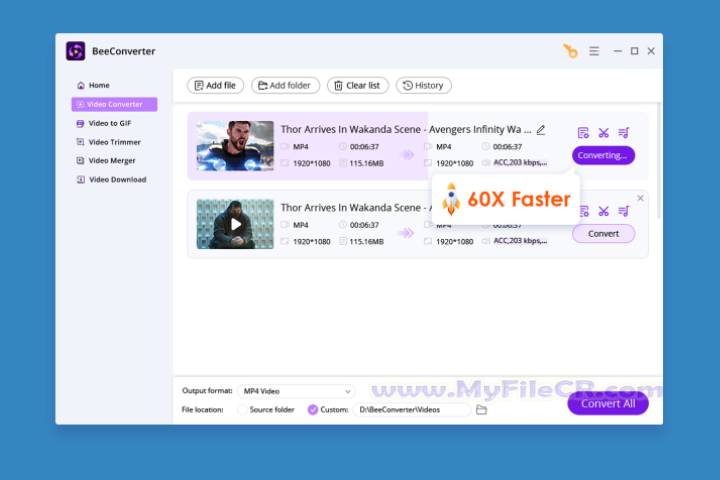Click the custom path D:\BeeConverter\Videos field
The width and height of the screenshot is (720, 480).
point(412,410)
